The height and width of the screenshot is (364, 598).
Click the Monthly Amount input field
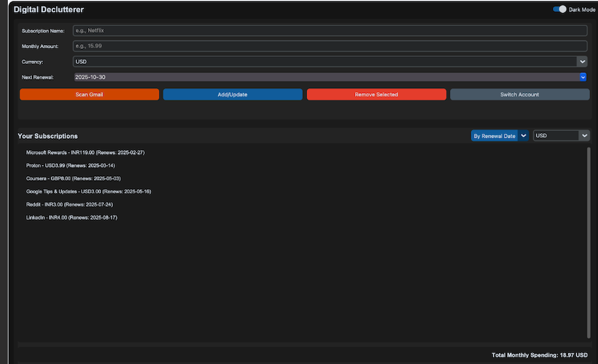coord(330,46)
